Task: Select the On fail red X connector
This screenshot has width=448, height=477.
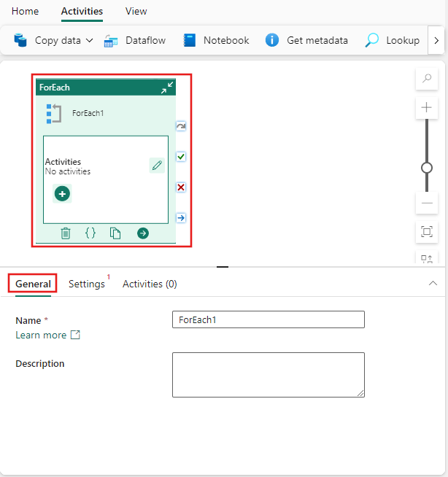Action: pos(181,187)
